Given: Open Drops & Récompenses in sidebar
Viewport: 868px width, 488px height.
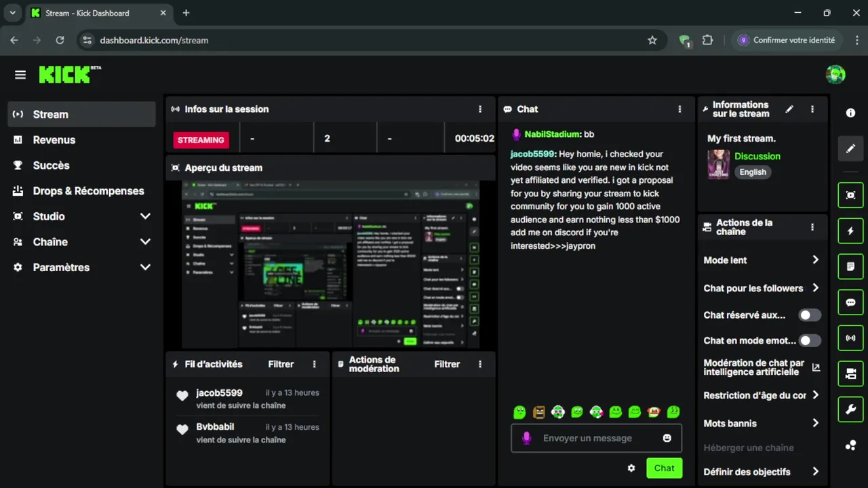Looking at the screenshot, I should 82,191.
